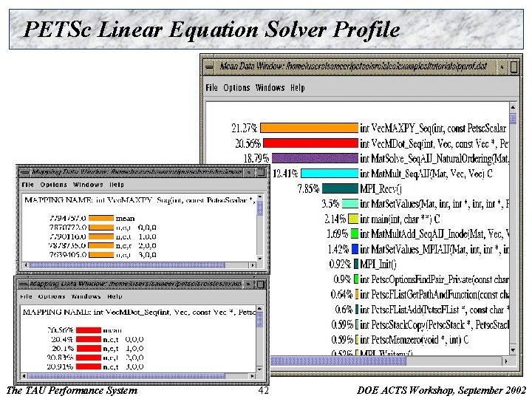Open Help menu in VecMDot Mapping Data Window
This screenshot has height=399, width=532.
click(x=115, y=296)
